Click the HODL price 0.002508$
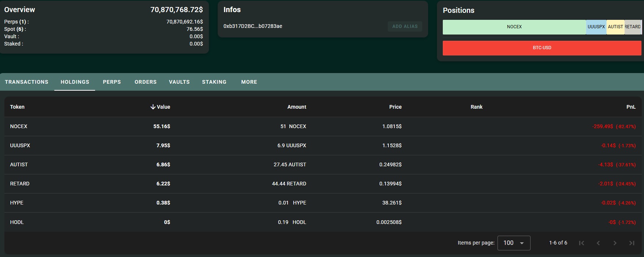Image resolution: width=644 pixels, height=257 pixels. coord(389,222)
